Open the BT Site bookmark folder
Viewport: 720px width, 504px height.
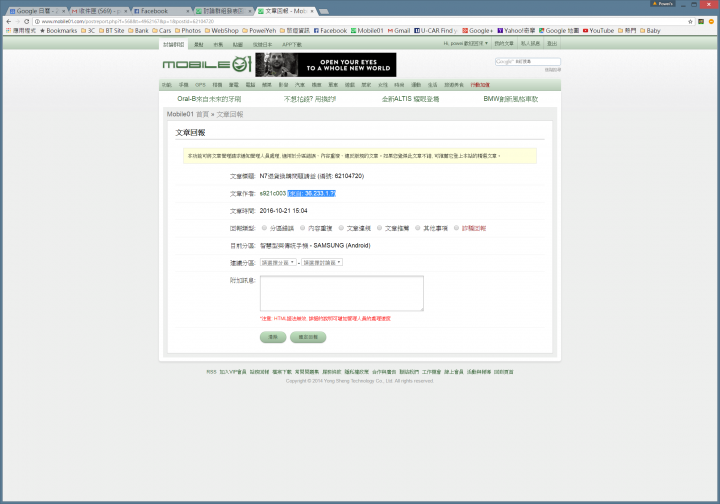pyautogui.click(x=112, y=31)
